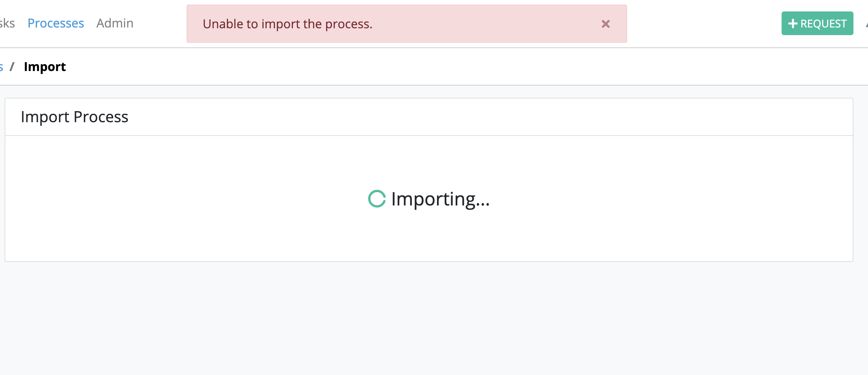Click the Importing... status text

[x=440, y=199]
